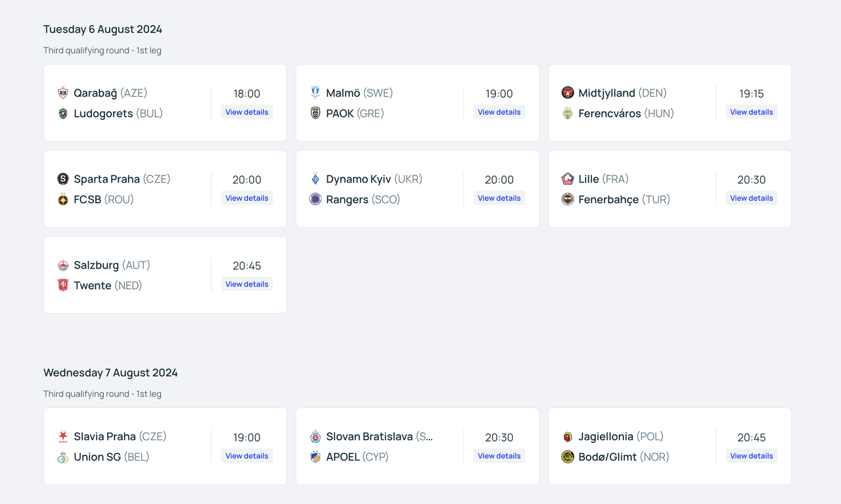
Task: Click the FCSB team name
Action: point(87,200)
